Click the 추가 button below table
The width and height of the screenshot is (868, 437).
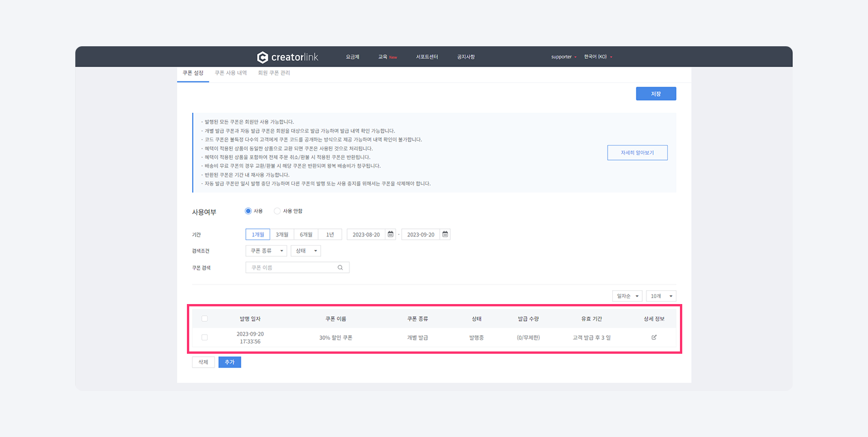(x=230, y=362)
